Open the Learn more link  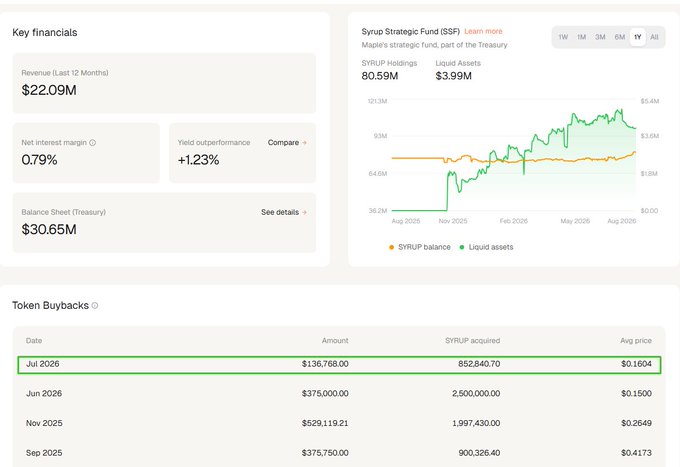483,31
